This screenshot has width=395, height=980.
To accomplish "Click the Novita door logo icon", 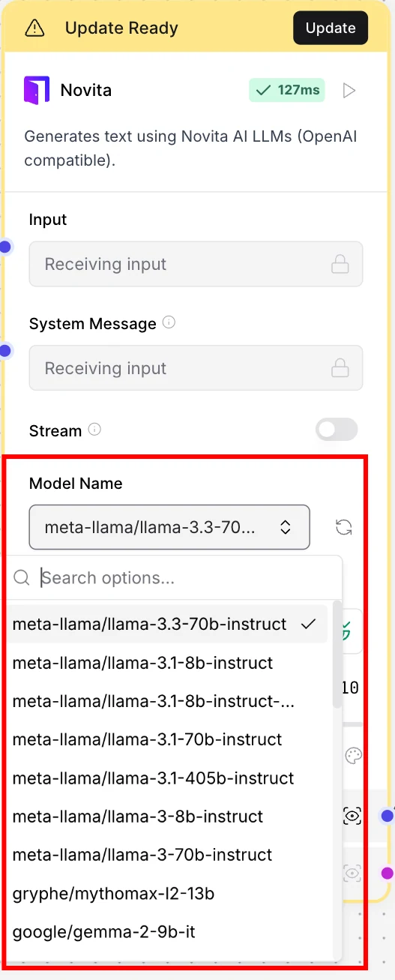I will click(36, 91).
